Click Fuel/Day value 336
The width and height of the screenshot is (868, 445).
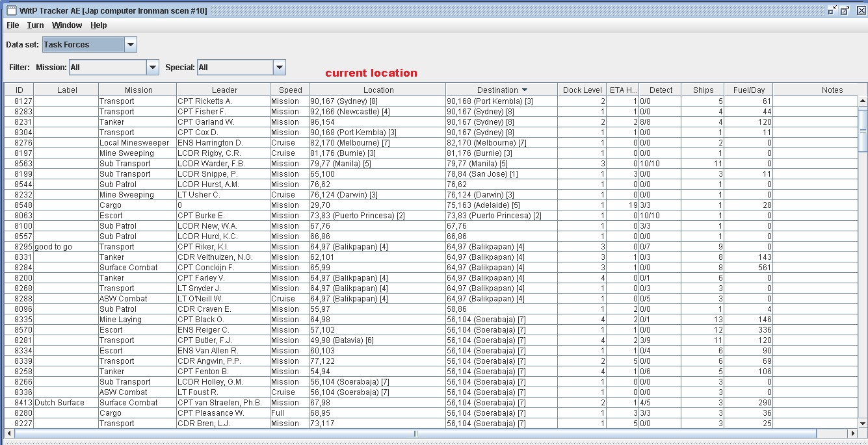click(x=748, y=330)
